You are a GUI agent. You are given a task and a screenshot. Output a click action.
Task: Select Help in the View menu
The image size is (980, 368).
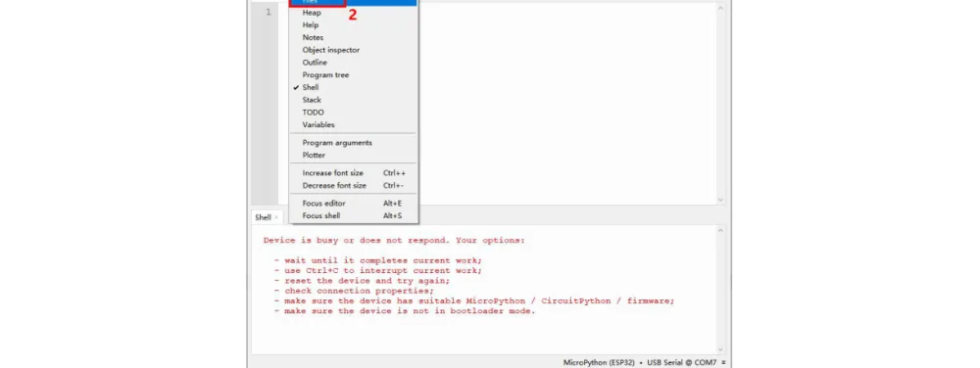point(353,24)
